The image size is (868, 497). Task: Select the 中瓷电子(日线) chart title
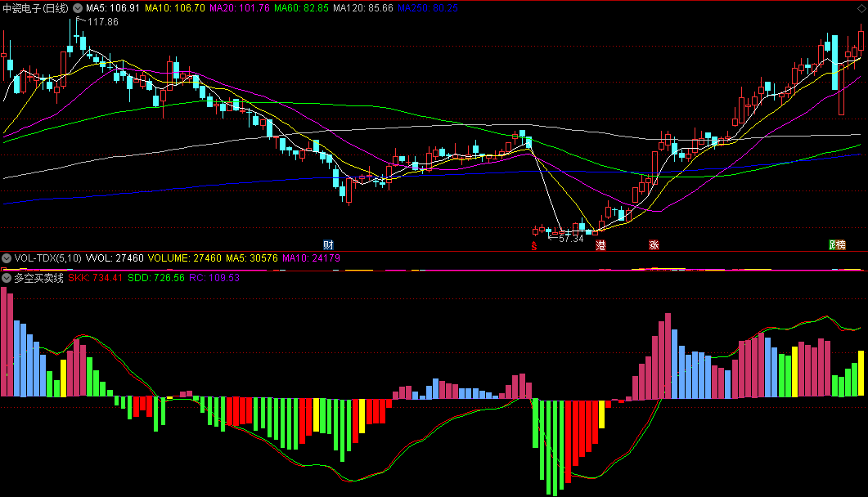(36, 8)
